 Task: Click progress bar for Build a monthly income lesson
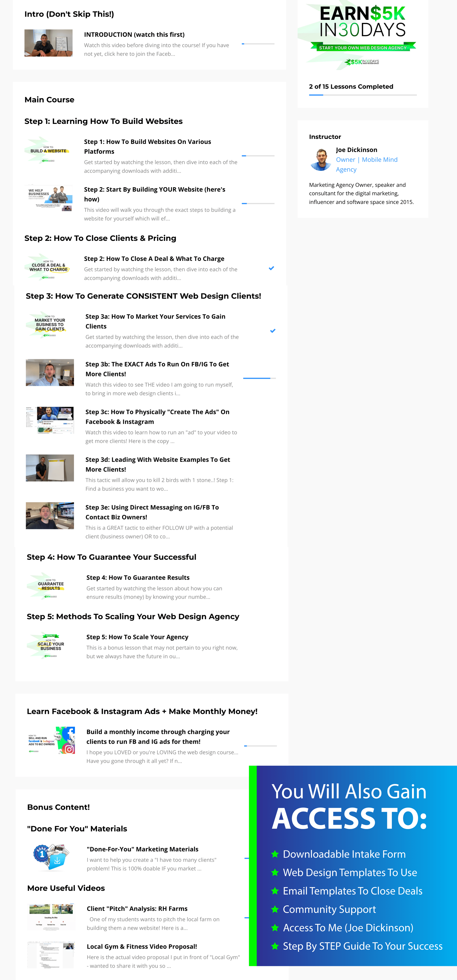[260, 746]
